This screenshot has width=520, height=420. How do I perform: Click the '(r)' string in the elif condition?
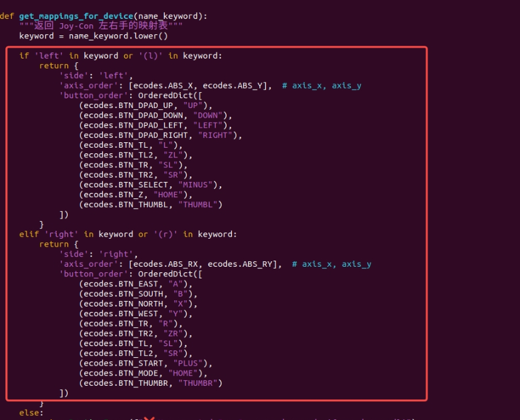[x=165, y=234]
